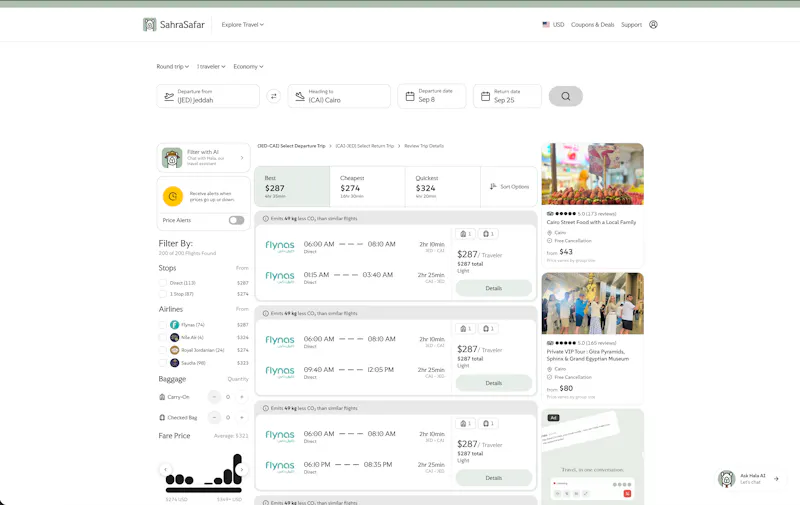800x505 pixels.
Task: Open the Explore Travel dropdown
Action: [242, 24]
